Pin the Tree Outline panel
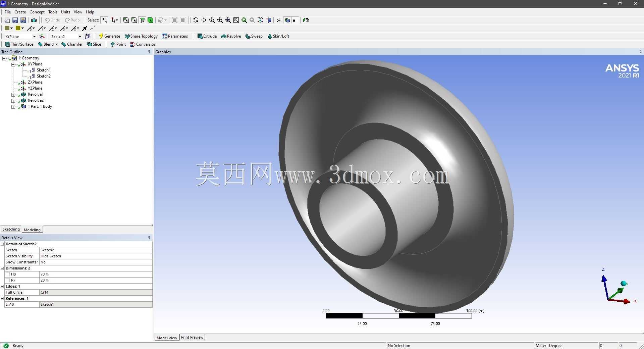Screen dimensions: 644x349 (149, 52)
